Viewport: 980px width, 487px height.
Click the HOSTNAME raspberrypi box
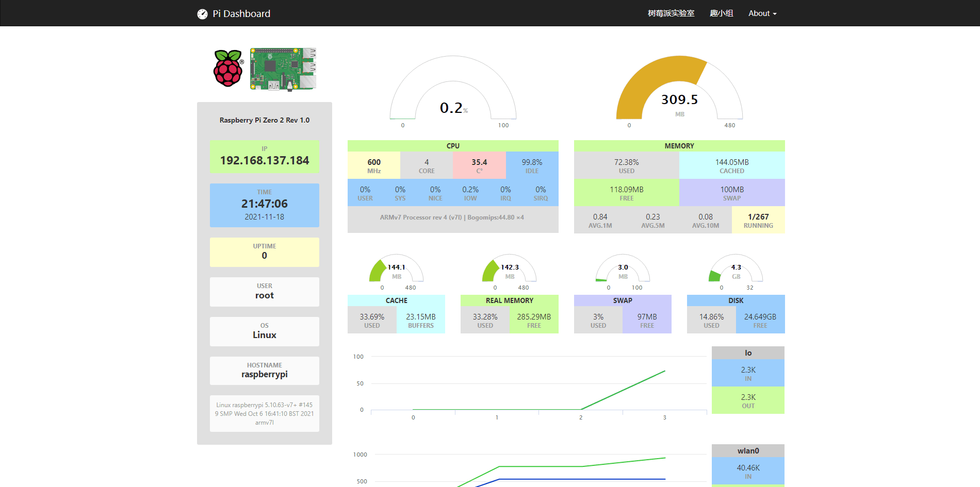click(x=265, y=371)
